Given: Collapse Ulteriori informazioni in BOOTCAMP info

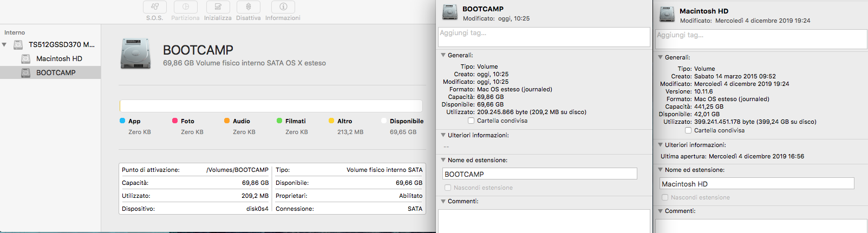Looking at the screenshot, I should coord(443,135).
